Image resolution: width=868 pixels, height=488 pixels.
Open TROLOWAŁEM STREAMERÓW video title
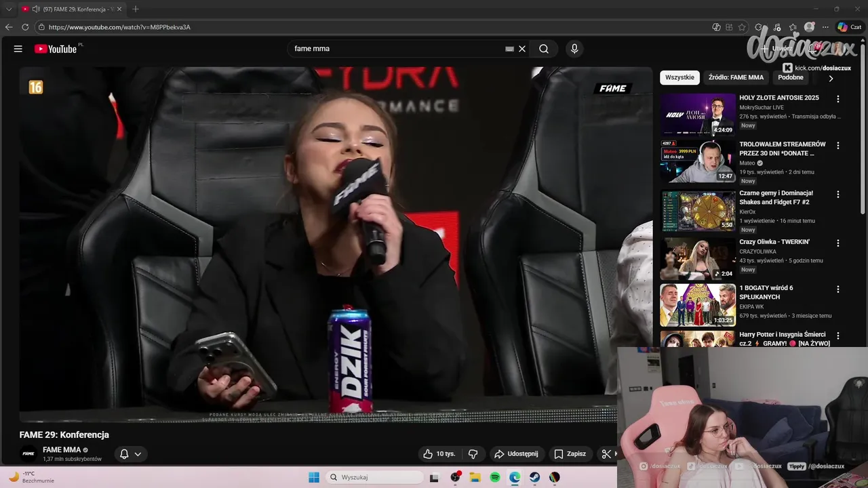[783, 148]
